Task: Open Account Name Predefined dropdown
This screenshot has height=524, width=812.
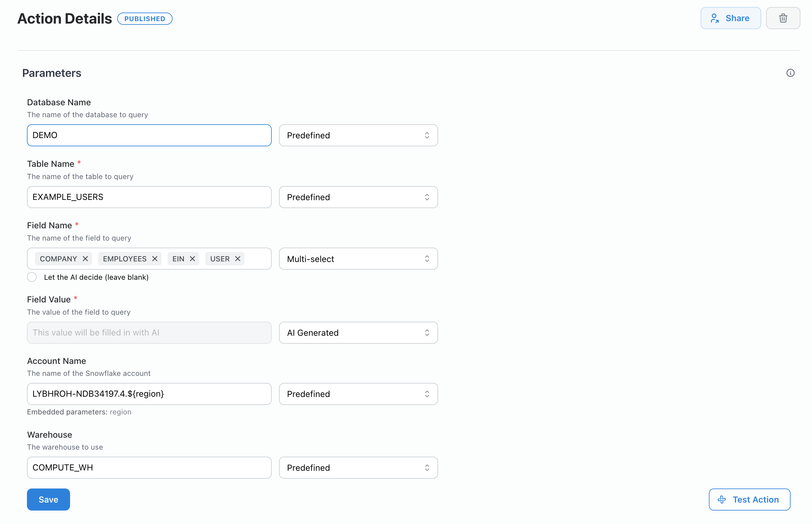Action: pyautogui.click(x=358, y=394)
